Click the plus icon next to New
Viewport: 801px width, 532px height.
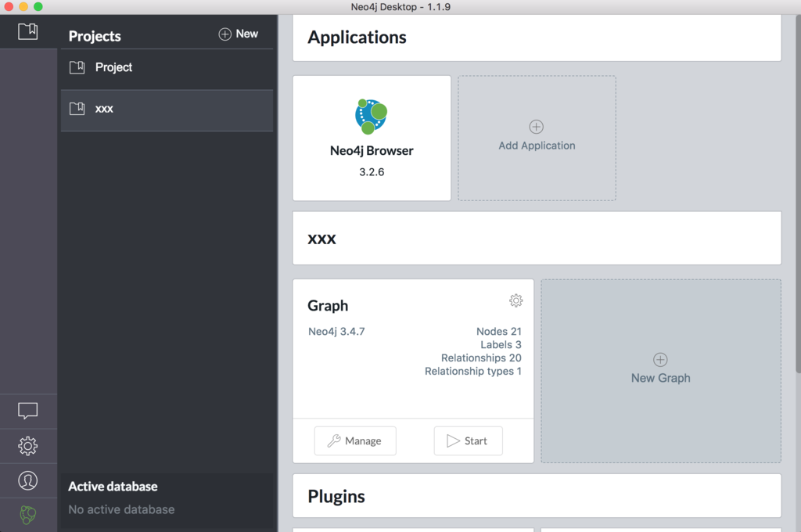click(x=224, y=34)
